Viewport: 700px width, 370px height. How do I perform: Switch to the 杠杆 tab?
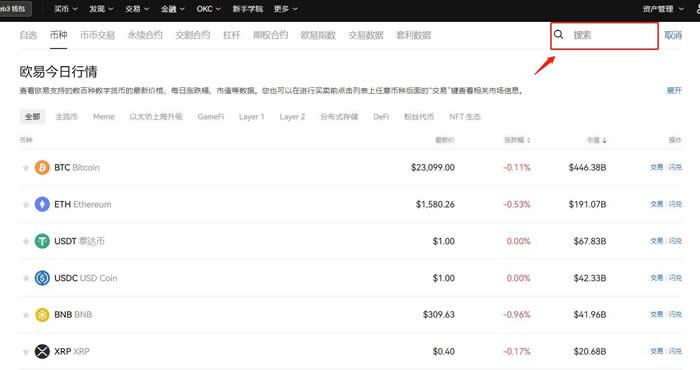tap(232, 35)
